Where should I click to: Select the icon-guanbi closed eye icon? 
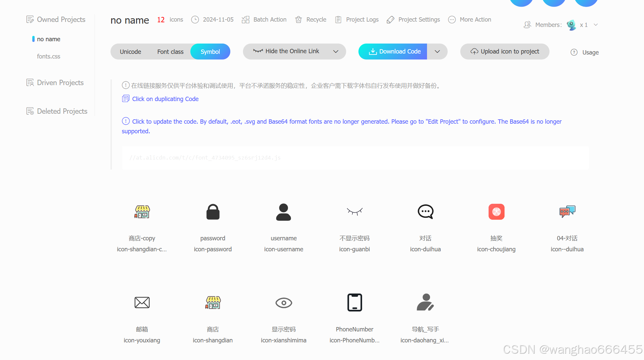354,211
